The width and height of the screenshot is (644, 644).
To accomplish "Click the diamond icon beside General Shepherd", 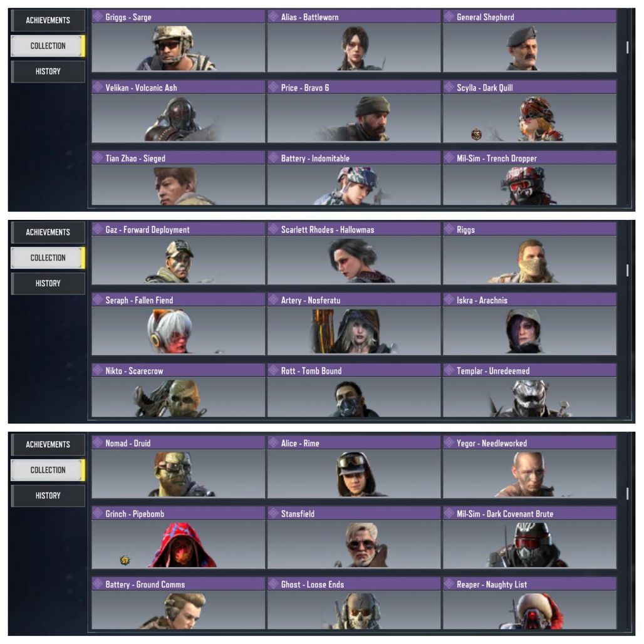I will (449, 17).
